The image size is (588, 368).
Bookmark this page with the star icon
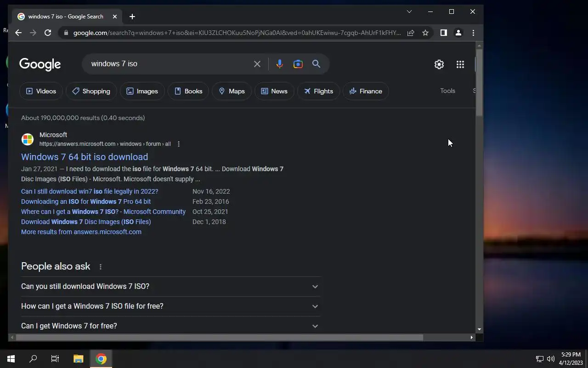coord(425,33)
